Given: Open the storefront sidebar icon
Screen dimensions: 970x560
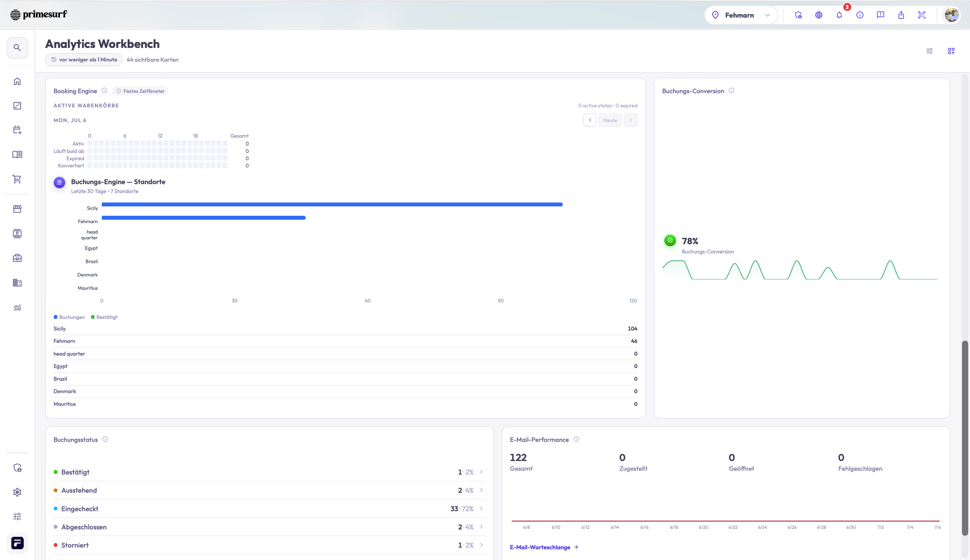Looking at the screenshot, I should tap(17, 209).
